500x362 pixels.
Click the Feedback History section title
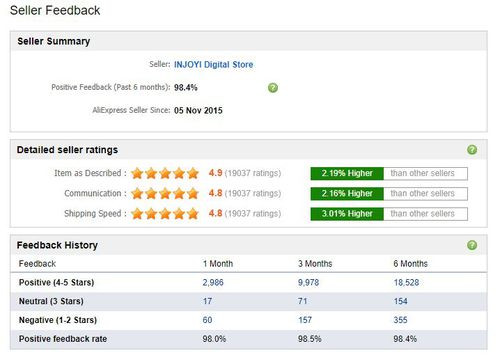click(57, 245)
